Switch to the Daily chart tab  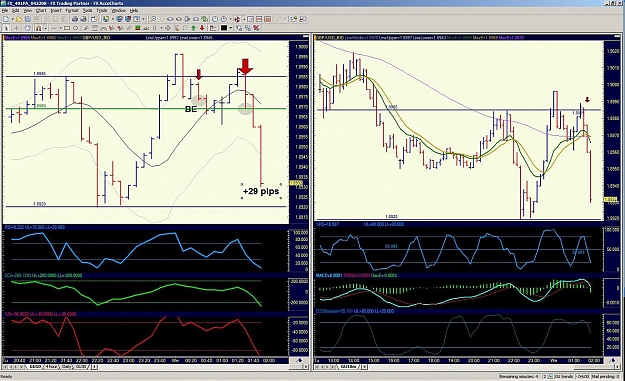click(67, 366)
